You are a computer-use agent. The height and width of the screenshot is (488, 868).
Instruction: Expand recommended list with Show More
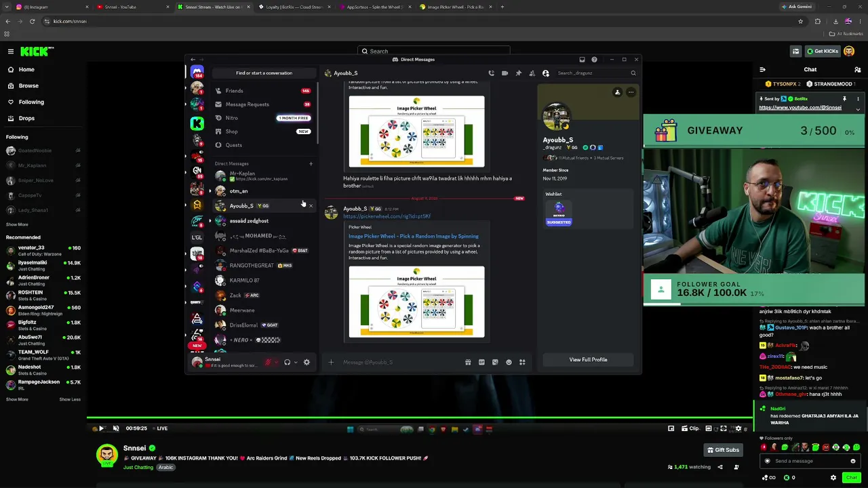[17, 400]
